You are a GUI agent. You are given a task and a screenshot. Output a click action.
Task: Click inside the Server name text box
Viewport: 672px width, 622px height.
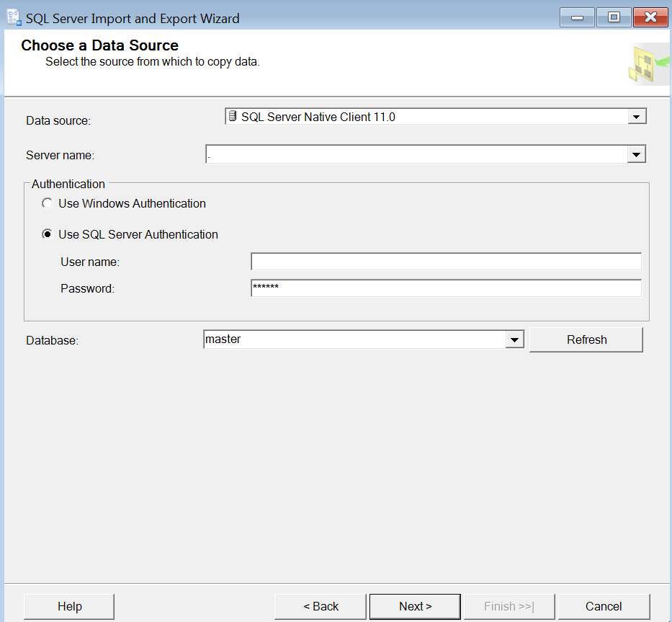[416, 154]
